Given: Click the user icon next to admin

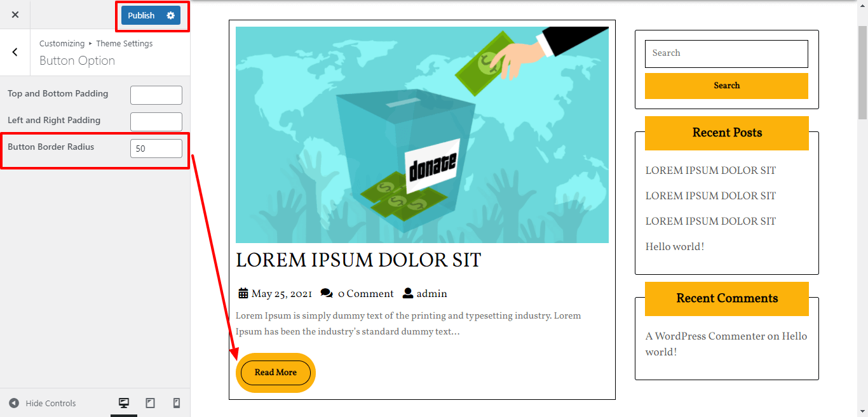Looking at the screenshot, I should [408, 293].
